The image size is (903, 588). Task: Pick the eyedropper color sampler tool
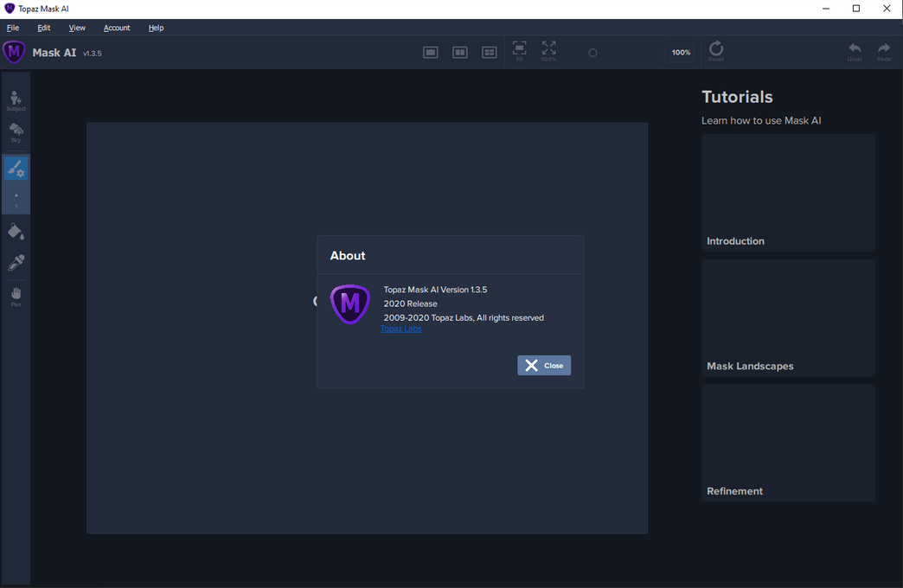point(16,263)
